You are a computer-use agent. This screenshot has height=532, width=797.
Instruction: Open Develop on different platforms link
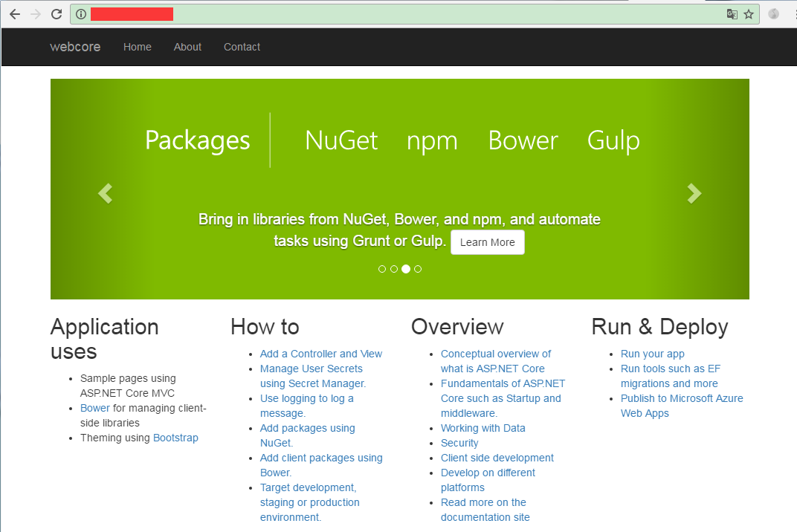click(488, 480)
